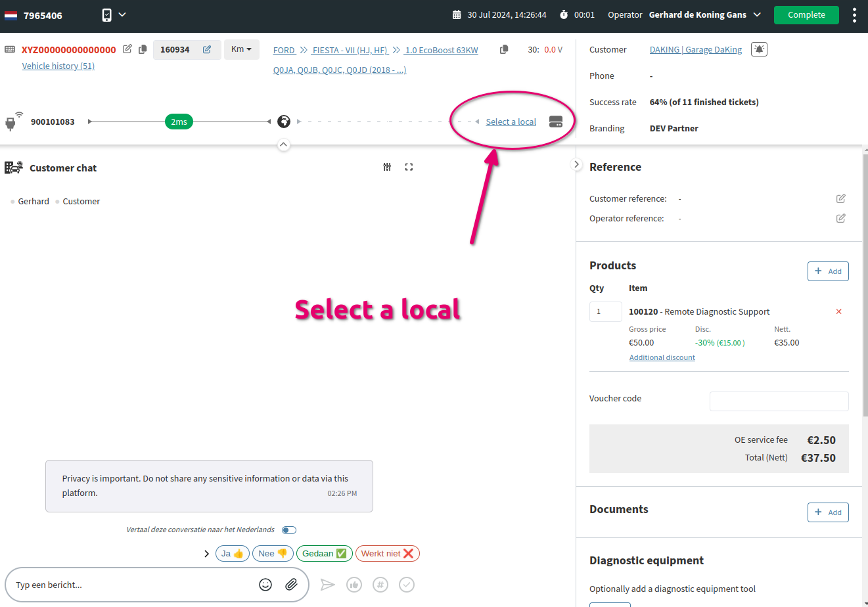Enable Vertaal deze conversatie naar het Nederlands
This screenshot has height=607, width=868.
[288, 529]
